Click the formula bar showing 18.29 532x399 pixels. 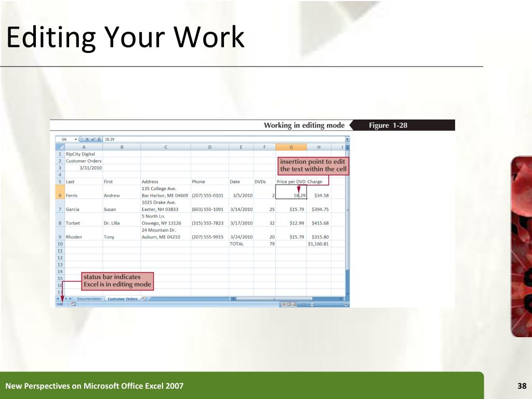click(x=224, y=139)
